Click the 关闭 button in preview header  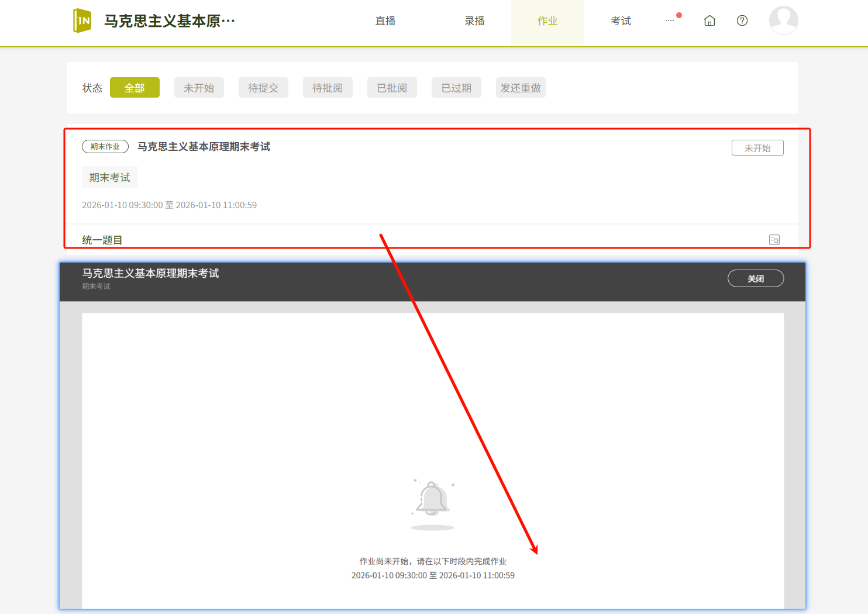755,278
